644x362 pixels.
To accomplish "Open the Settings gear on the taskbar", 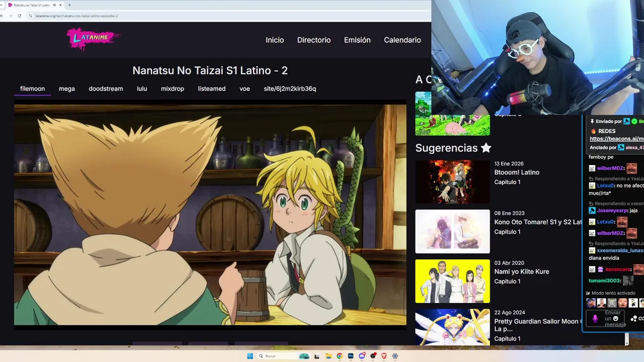I will (395, 356).
